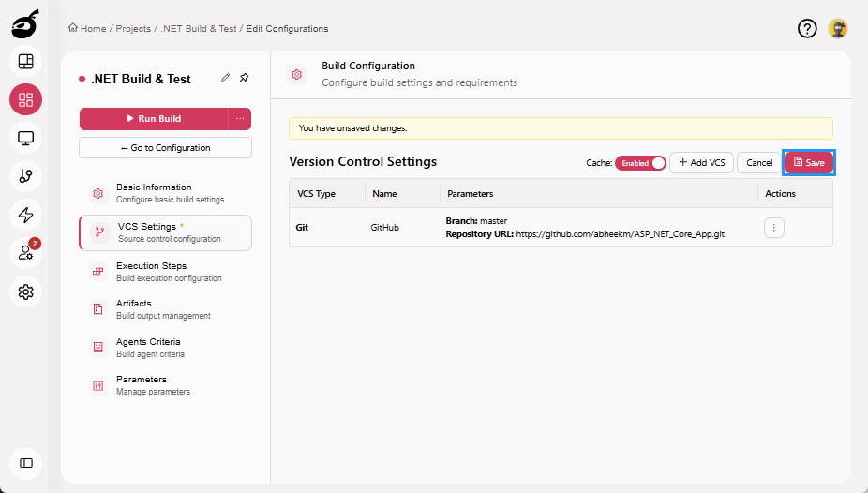Open the help question mark icon
The image size is (868, 493).
tap(807, 28)
